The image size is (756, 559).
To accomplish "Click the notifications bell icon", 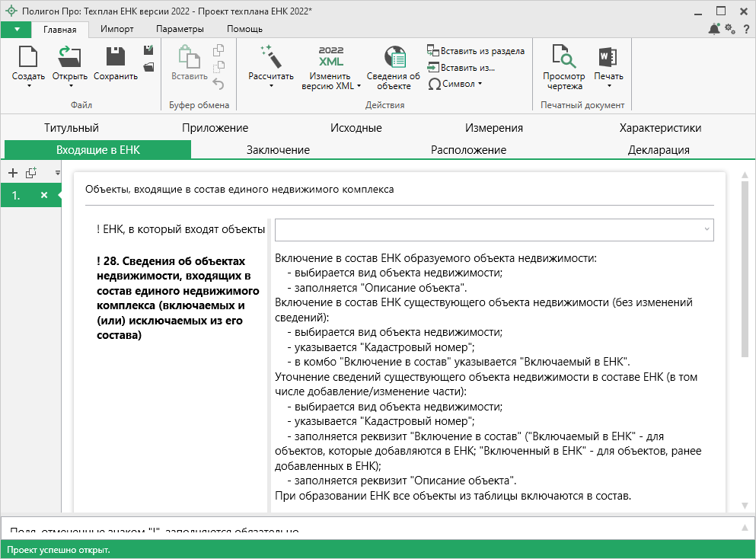I will tap(714, 29).
